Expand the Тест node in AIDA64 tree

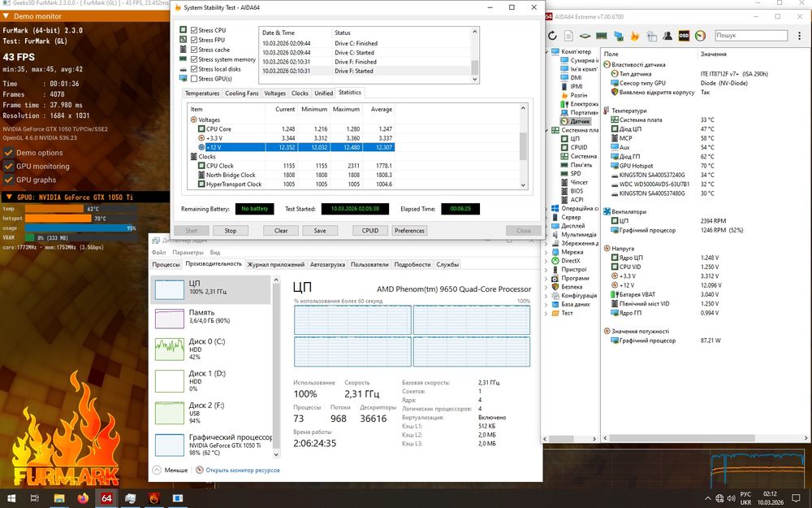[546, 313]
